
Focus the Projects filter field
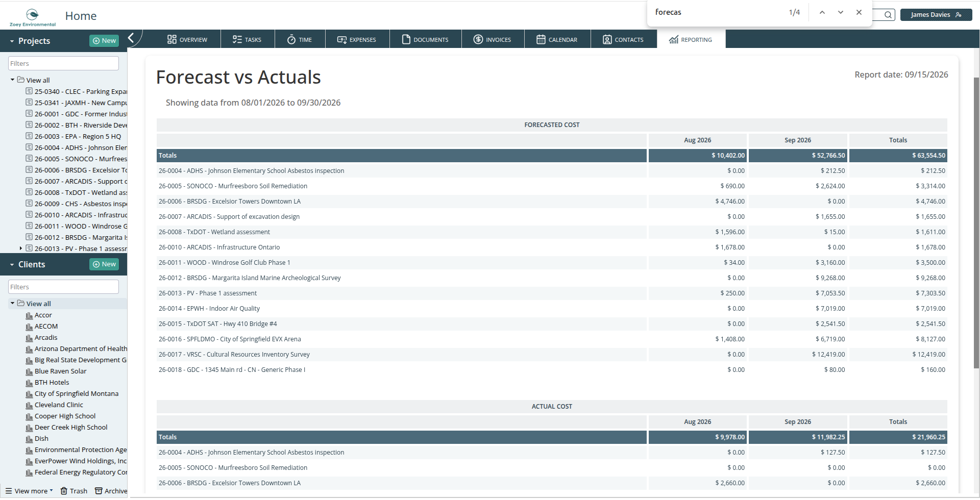tap(63, 63)
